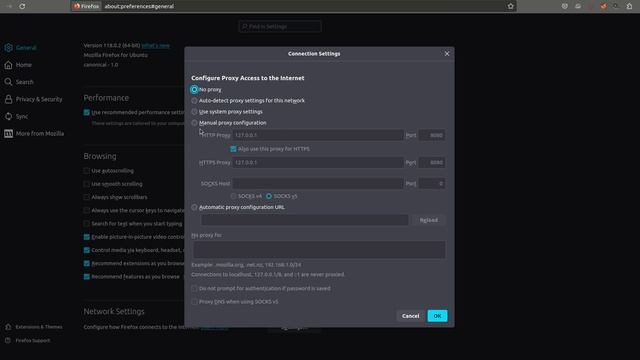
Task: Select Manual proxy configuration radio button
Action: [x=194, y=122]
